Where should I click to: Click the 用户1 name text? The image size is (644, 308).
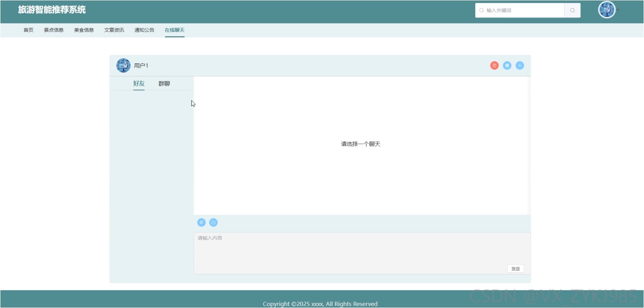(141, 65)
